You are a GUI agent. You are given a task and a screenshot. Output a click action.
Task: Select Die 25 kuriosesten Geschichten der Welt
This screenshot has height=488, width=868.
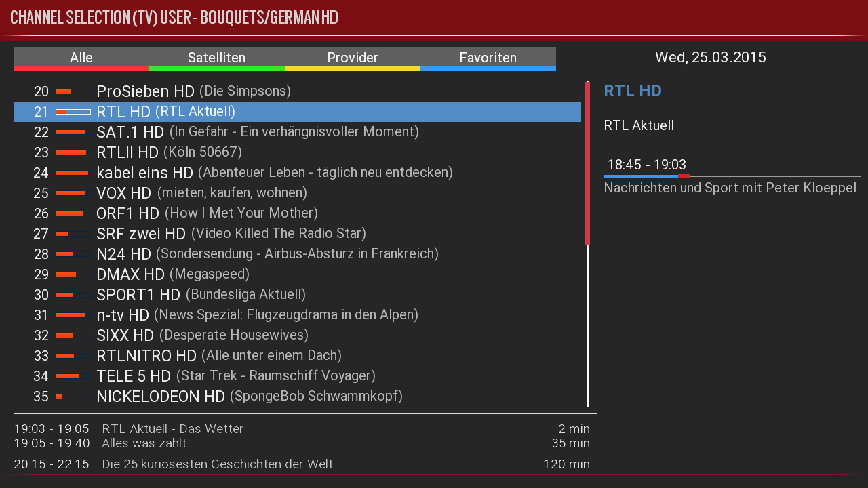(x=302, y=464)
